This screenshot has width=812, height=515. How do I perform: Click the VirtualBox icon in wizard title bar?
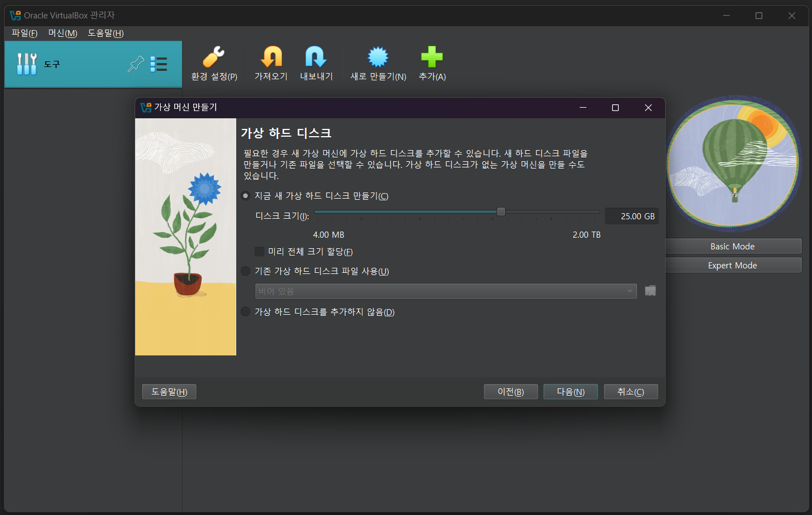(x=146, y=108)
